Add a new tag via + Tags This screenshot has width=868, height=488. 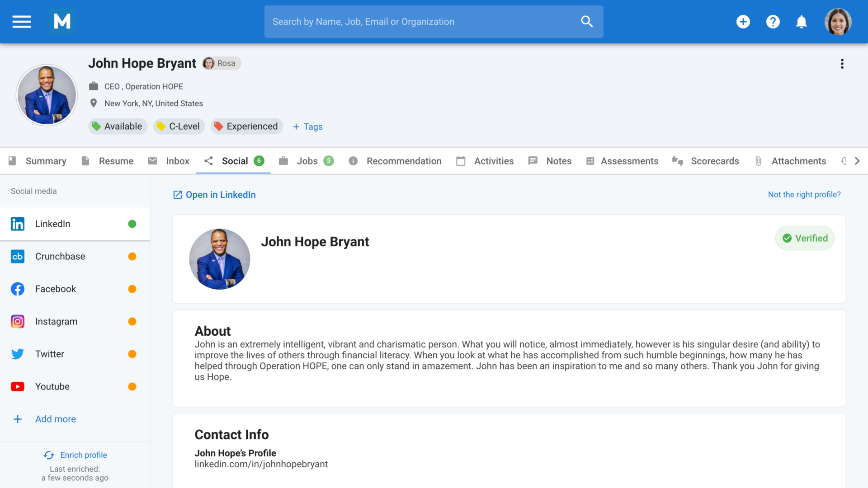307,127
